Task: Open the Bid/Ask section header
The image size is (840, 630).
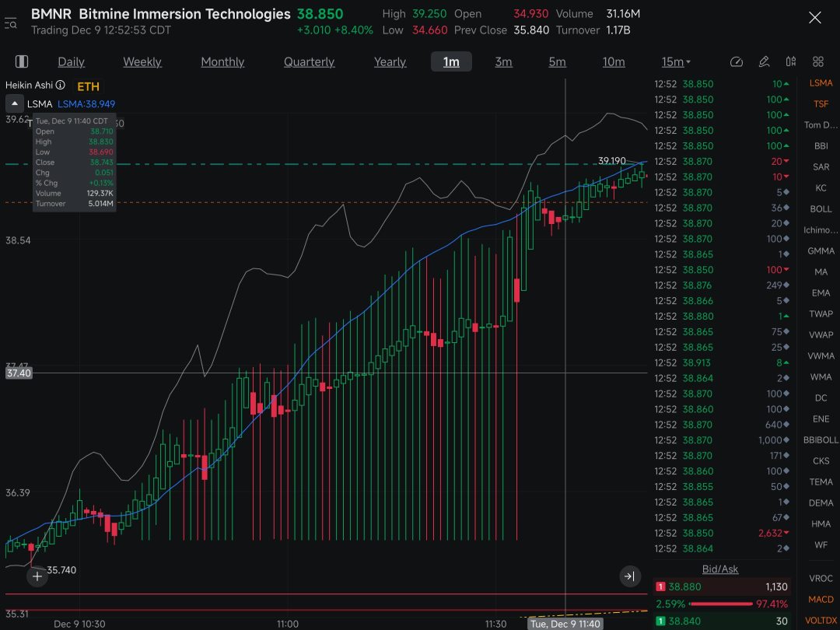Action: [720, 569]
